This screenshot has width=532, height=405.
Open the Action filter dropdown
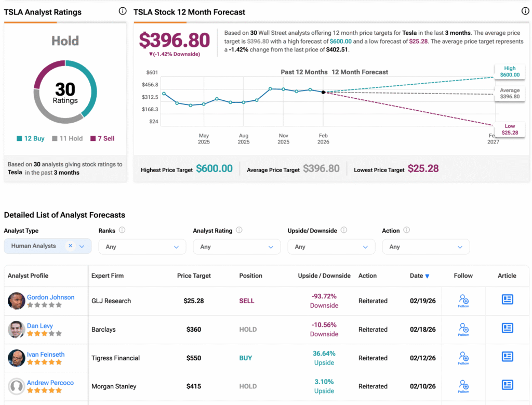pyautogui.click(x=425, y=247)
